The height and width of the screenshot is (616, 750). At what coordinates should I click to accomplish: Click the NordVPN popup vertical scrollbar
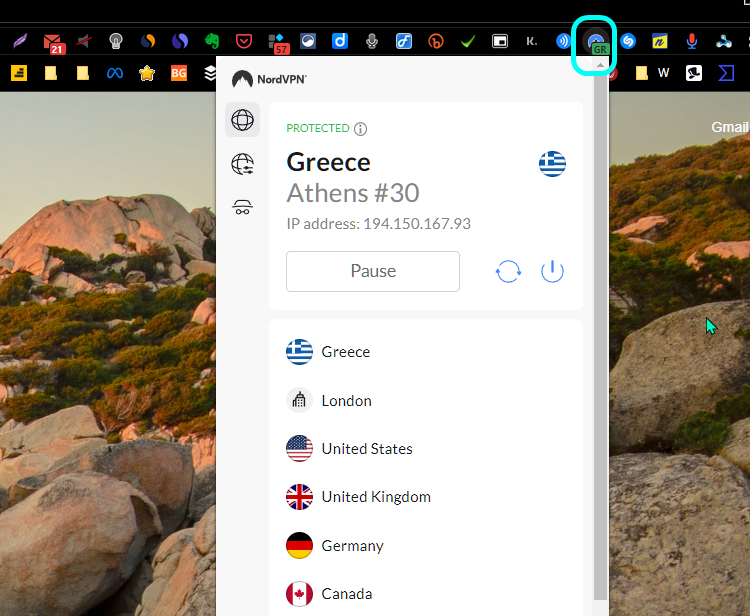coord(600,335)
